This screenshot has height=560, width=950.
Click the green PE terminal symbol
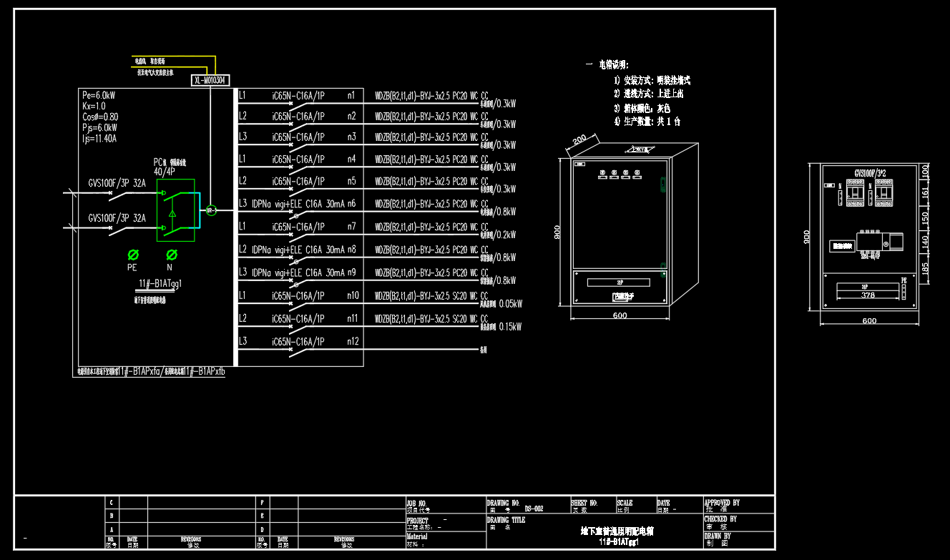pyautogui.click(x=132, y=254)
